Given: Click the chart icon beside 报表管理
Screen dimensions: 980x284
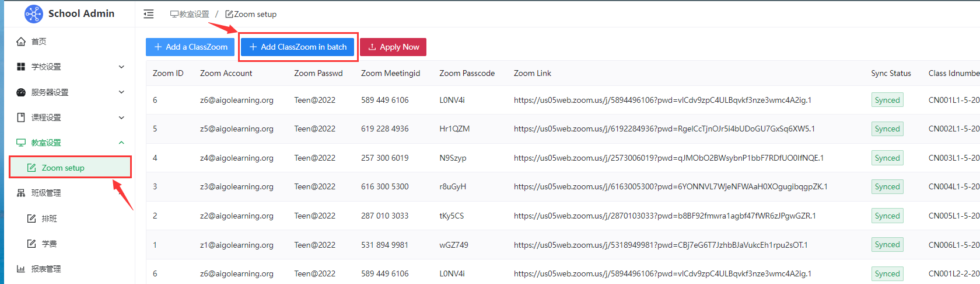Looking at the screenshot, I should click(x=21, y=269).
